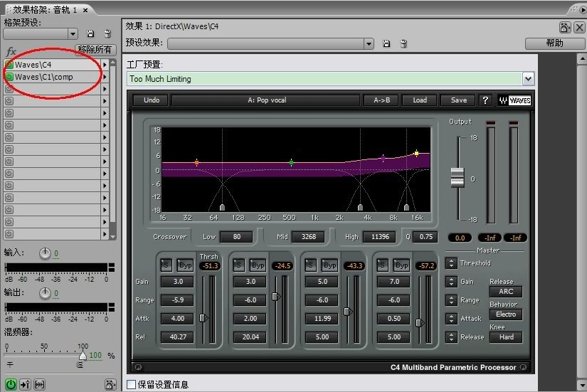Click the apply effects icon beside rack power
The width and height of the screenshot is (587, 392).
(x=25, y=384)
